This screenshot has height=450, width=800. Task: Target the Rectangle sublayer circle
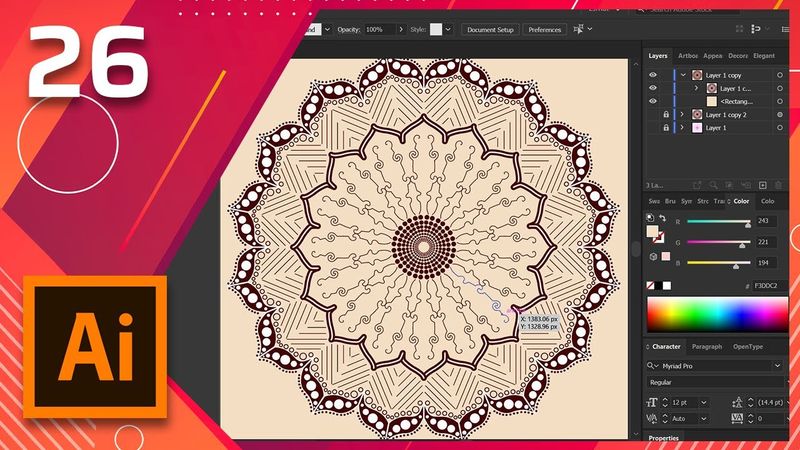click(x=780, y=102)
